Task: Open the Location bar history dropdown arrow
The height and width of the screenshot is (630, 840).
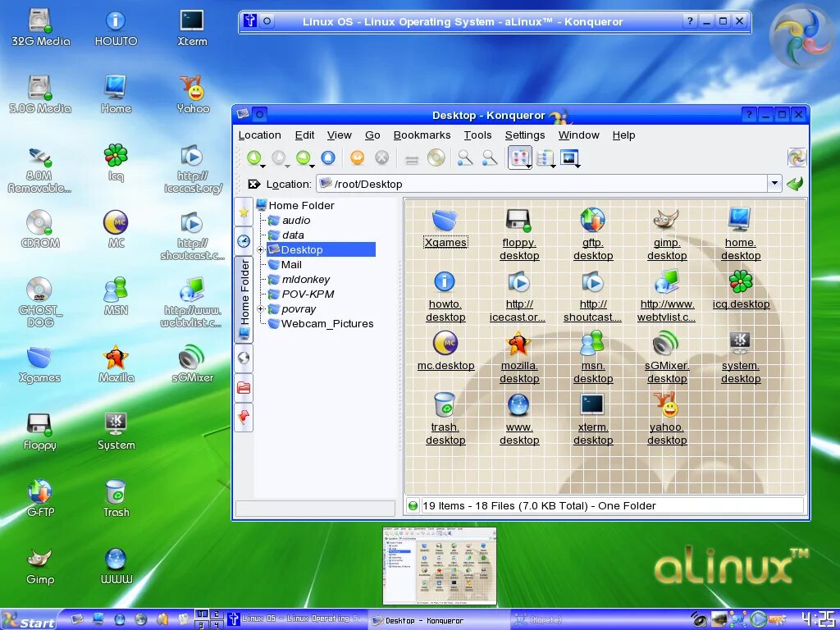Action: click(x=774, y=184)
